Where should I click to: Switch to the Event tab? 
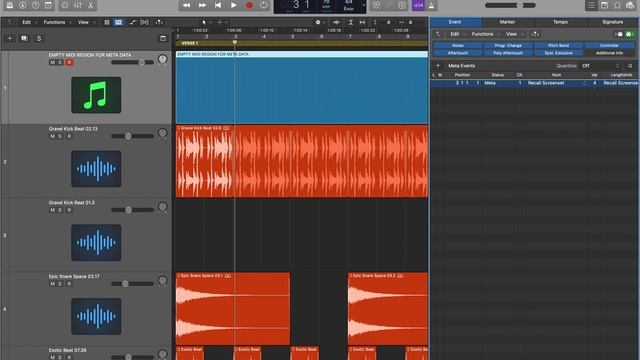[455, 22]
